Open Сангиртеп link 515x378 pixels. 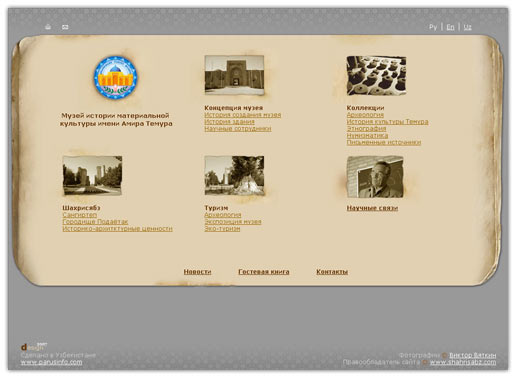[x=80, y=215]
